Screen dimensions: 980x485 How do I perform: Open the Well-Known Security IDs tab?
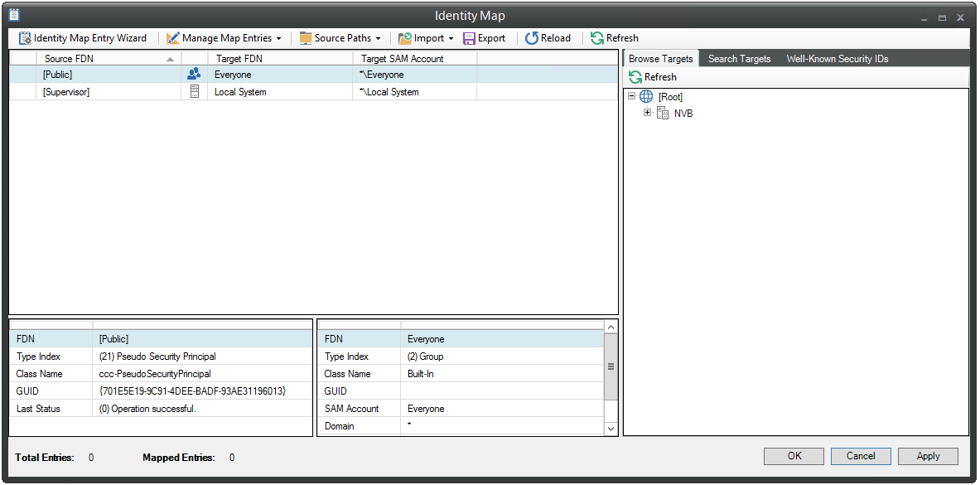(838, 59)
